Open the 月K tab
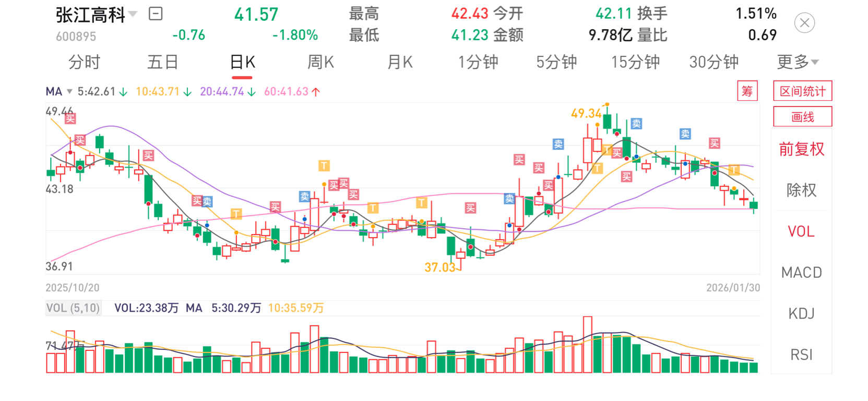The width and height of the screenshot is (868, 401). point(400,62)
